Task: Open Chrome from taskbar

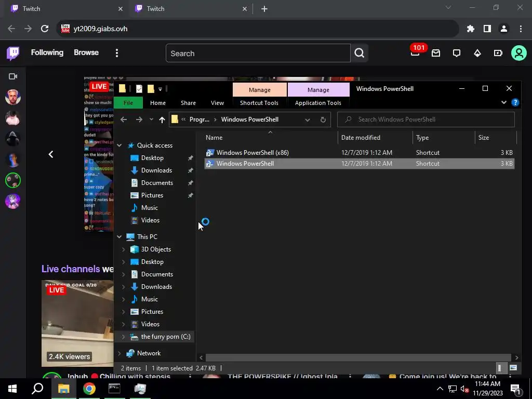Action: [x=89, y=389]
